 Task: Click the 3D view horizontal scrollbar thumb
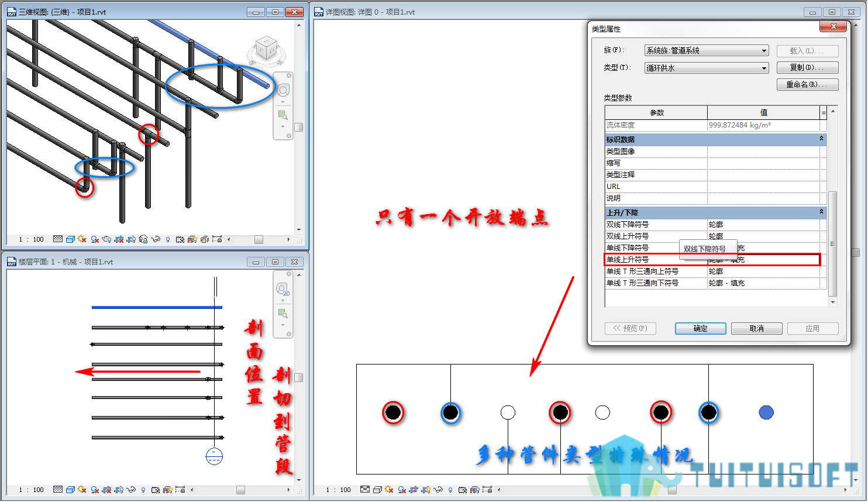coord(259,239)
